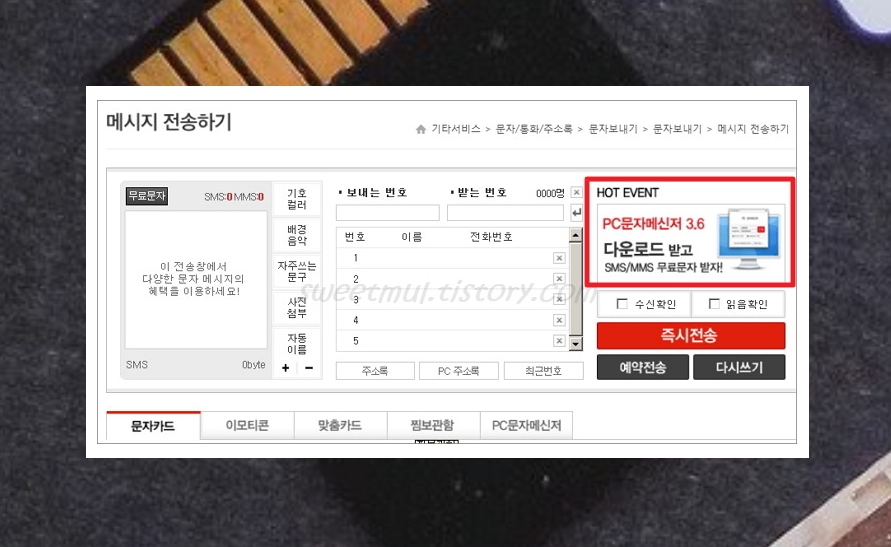Viewport: 891px width, 547px height.
Task: Click the plus icon under 자동이름
Action: coord(285,368)
